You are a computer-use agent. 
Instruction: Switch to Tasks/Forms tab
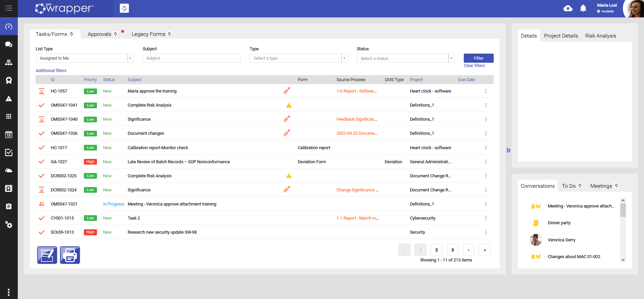51,34
